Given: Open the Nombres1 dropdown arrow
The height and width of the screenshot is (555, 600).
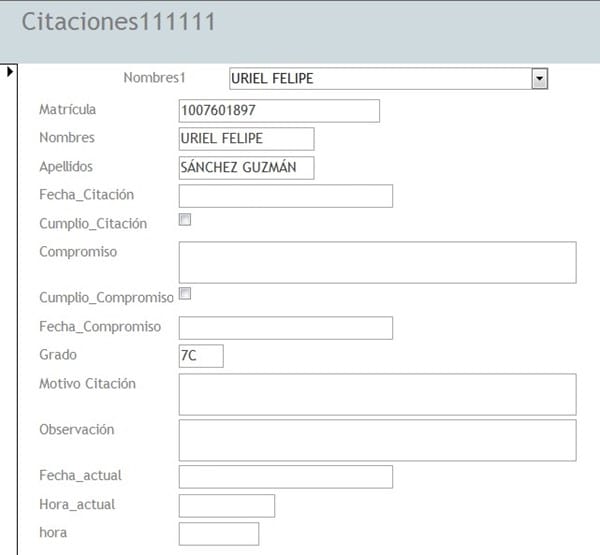Looking at the screenshot, I should [540, 79].
